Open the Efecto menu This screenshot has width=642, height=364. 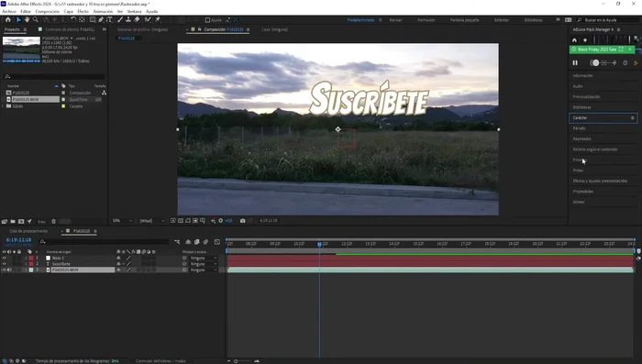83,12
